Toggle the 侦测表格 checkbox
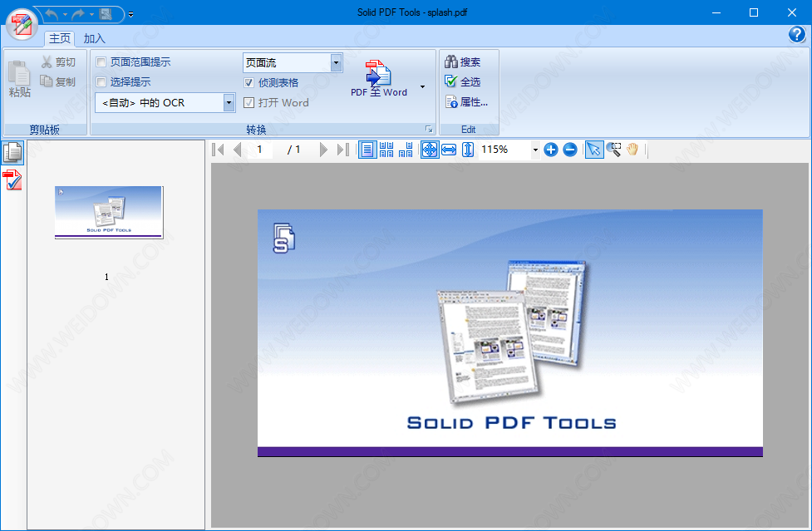This screenshot has width=812, height=531. pyautogui.click(x=249, y=83)
